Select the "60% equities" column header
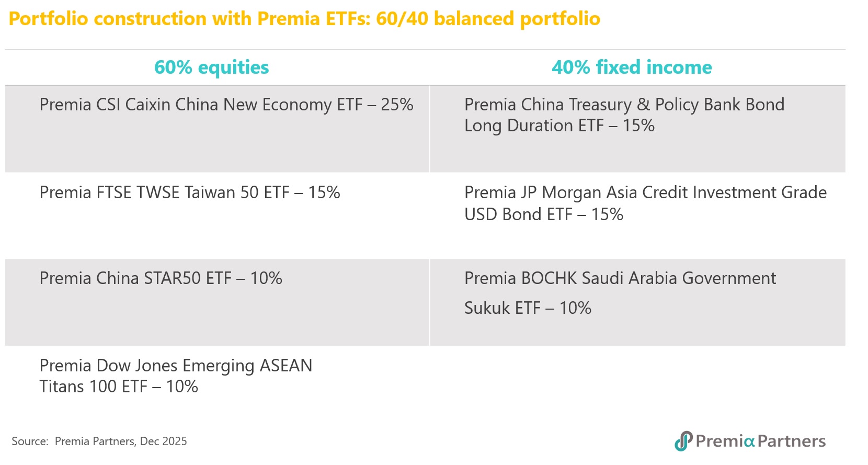 click(x=211, y=67)
